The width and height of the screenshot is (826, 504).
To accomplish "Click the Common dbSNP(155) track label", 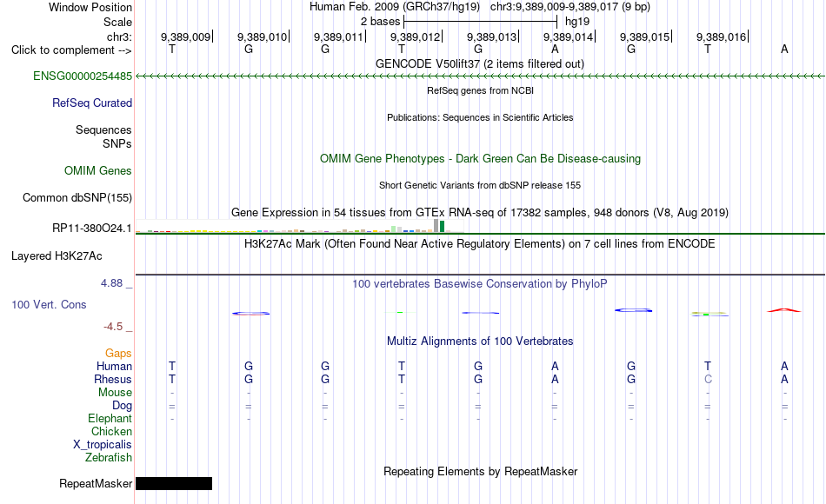I will point(77,197).
